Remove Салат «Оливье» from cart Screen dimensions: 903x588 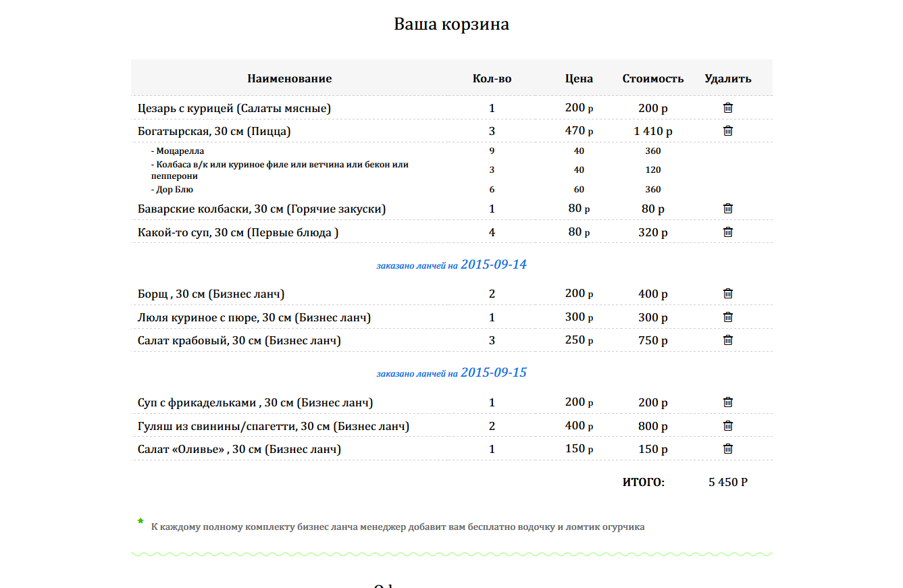(x=728, y=449)
